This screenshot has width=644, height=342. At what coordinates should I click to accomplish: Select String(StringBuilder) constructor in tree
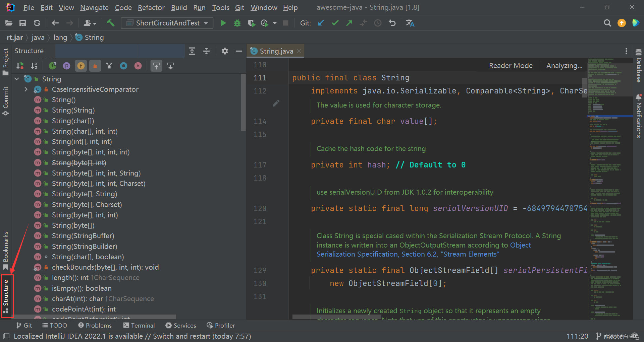[x=85, y=247]
